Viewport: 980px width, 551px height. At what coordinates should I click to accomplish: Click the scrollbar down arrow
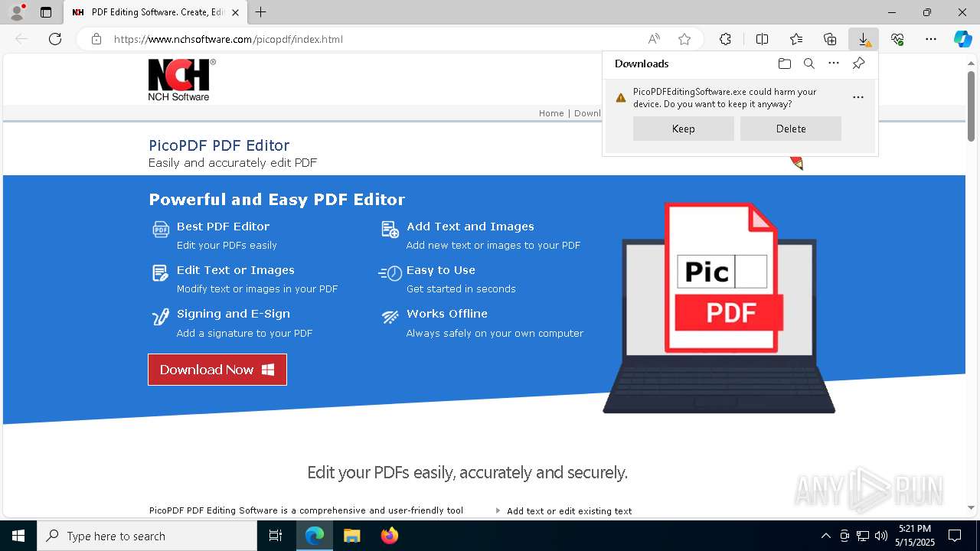(972, 507)
